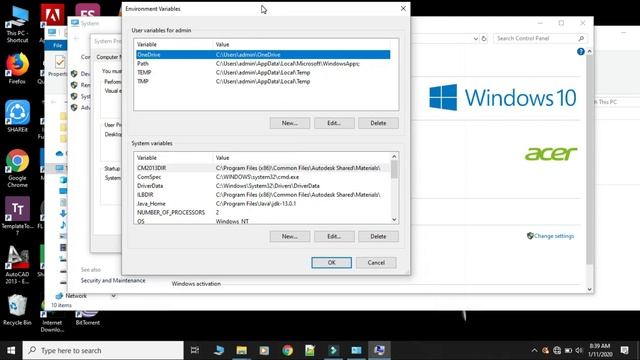Click Delete under System variables
This screenshot has width=640, height=360.
378,236
